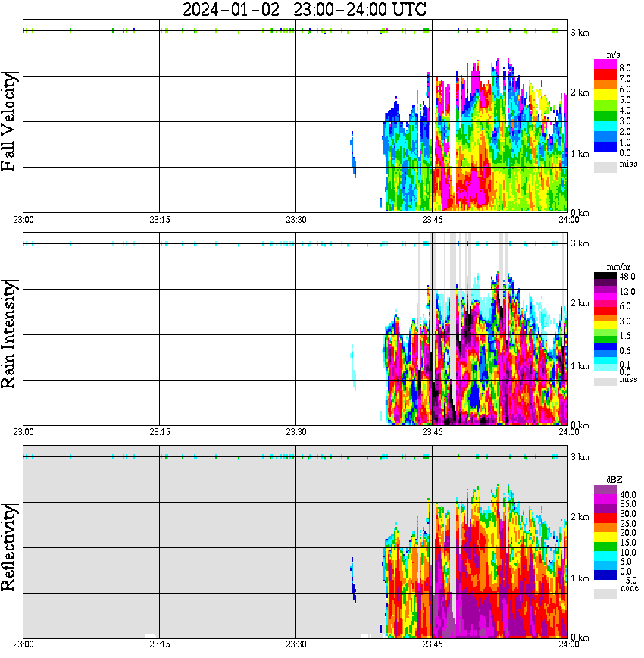Click the '23:45' tick under the Reflectivity plot
Screen dimensions: 644x658
coord(432,644)
